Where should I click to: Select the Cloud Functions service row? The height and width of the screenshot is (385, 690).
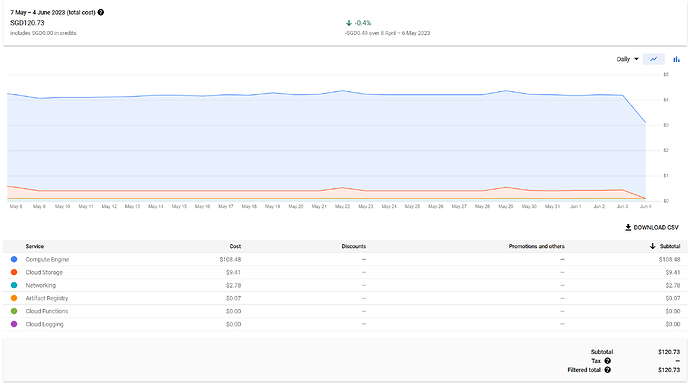(345, 311)
